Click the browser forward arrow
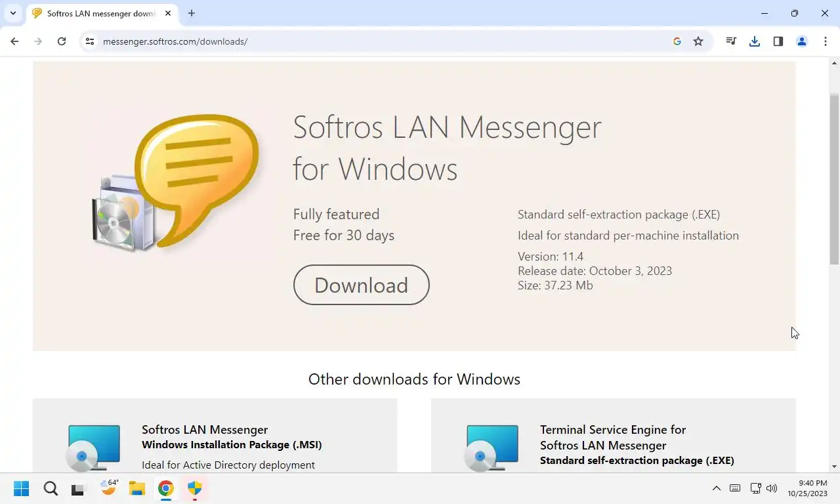840x504 pixels. [x=38, y=41]
